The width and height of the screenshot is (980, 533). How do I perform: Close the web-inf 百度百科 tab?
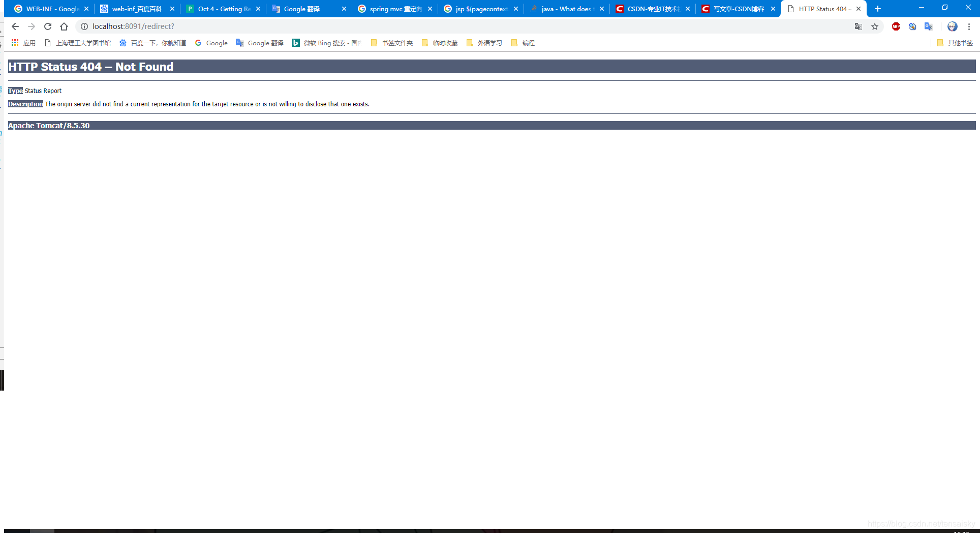172,9
